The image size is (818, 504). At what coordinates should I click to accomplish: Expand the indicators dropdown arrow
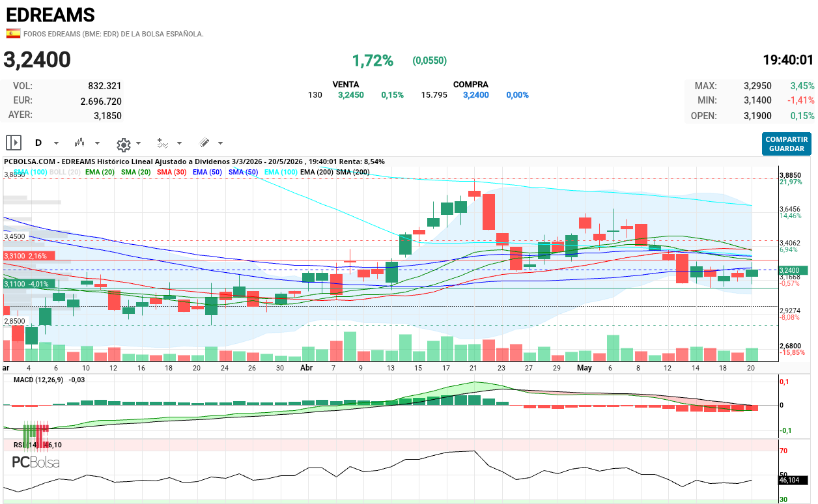pos(179,143)
